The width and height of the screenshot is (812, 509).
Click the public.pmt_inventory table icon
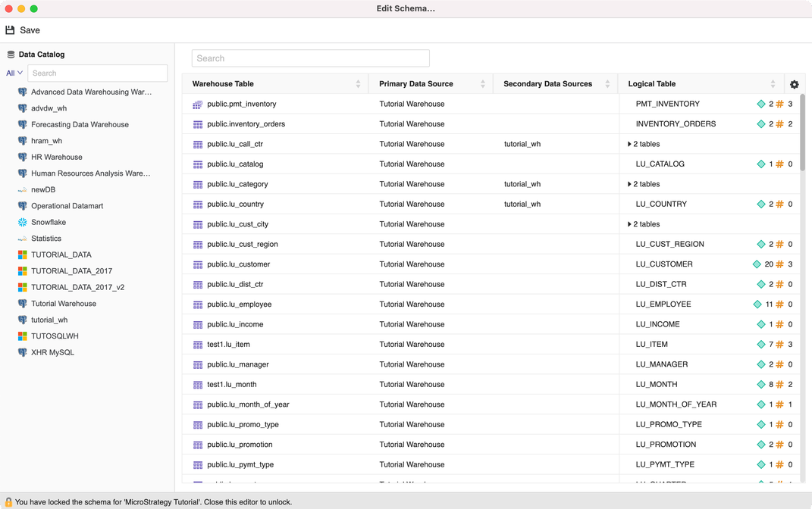197,105
